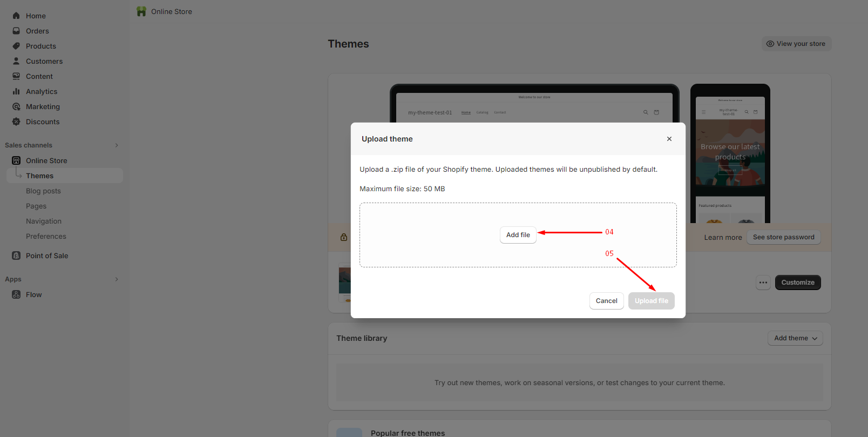Close the Upload theme dialog

tap(669, 139)
